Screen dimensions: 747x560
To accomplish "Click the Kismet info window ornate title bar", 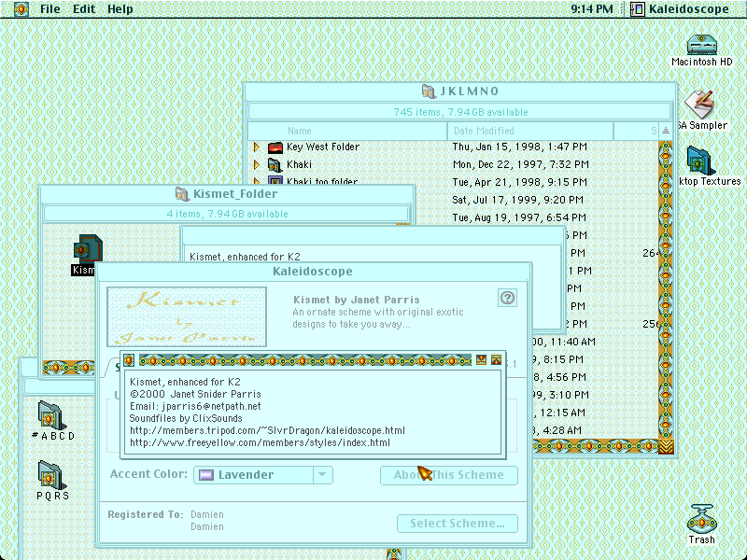I will point(305,360).
